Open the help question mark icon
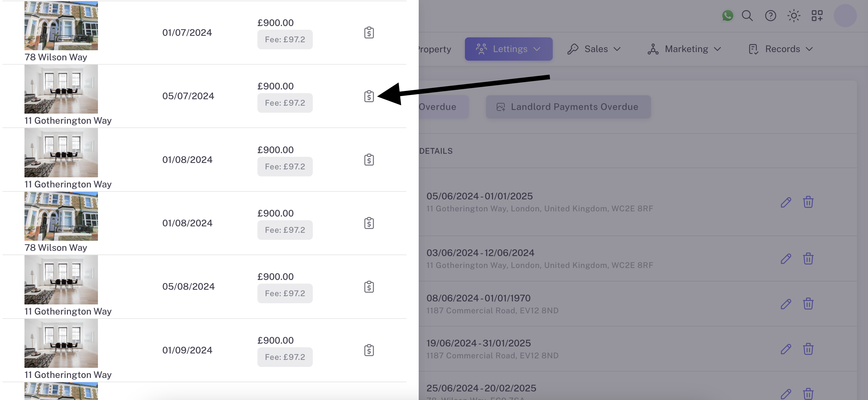The height and width of the screenshot is (400, 868). click(x=770, y=16)
